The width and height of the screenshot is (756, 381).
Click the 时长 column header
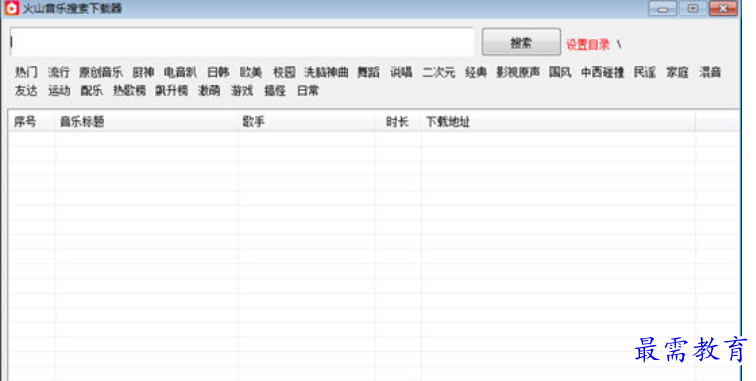pyautogui.click(x=397, y=122)
